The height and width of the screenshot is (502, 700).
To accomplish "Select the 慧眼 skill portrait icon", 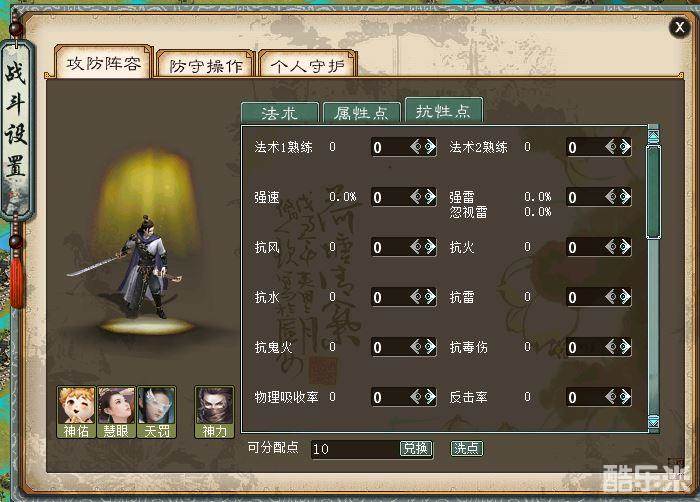I will click(x=116, y=412).
